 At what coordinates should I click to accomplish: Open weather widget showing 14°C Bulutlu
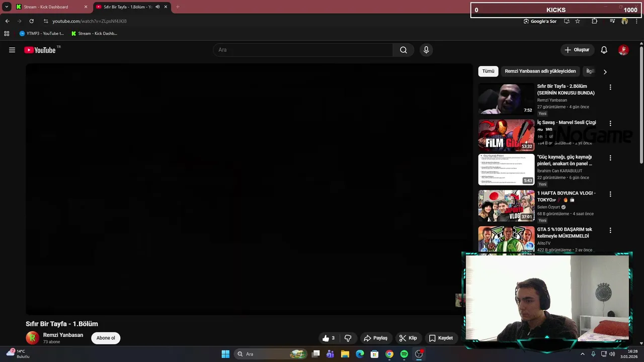click(x=18, y=354)
